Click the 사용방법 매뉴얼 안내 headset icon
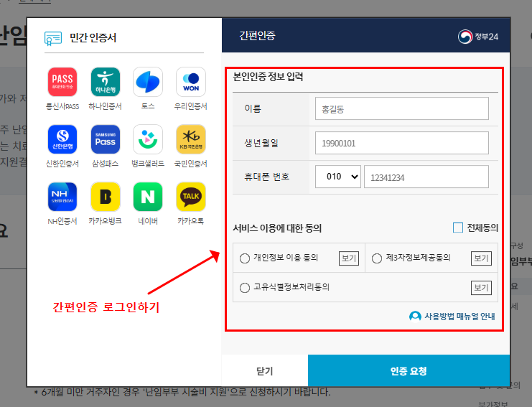 coord(415,317)
